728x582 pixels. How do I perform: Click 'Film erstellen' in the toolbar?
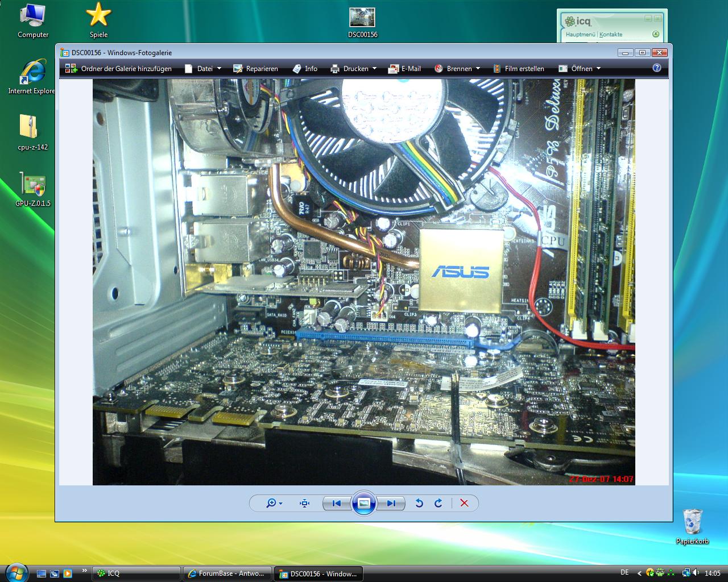coord(518,68)
